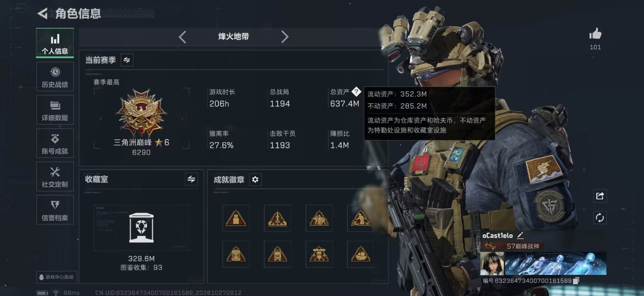
Task: Click the 游戏中心启动 button
Action: [57, 277]
